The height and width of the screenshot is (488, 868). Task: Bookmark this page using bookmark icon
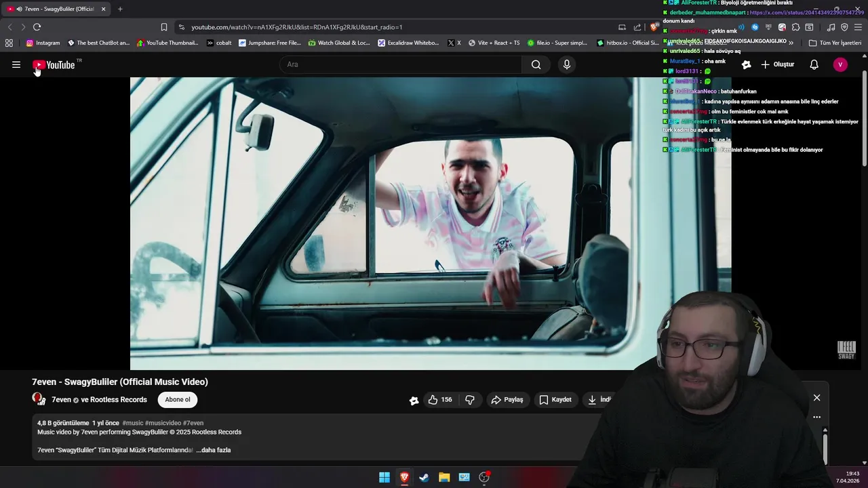tap(164, 27)
